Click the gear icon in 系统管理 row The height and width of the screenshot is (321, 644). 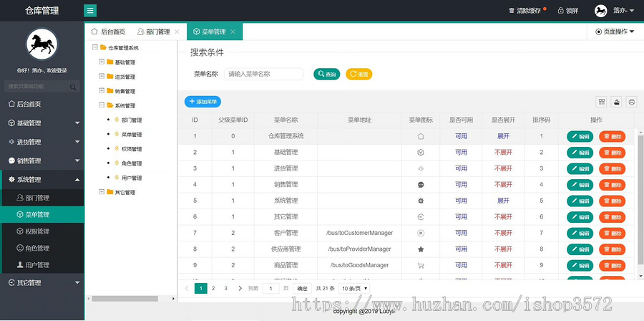pos(421,201)
